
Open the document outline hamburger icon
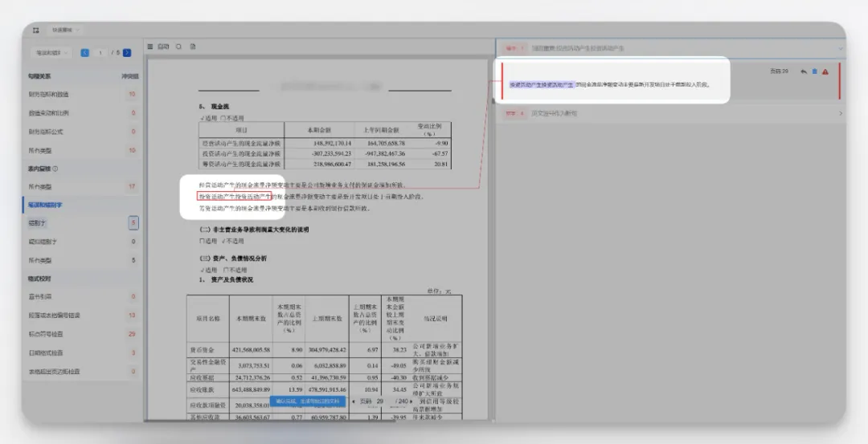(150, 47)
